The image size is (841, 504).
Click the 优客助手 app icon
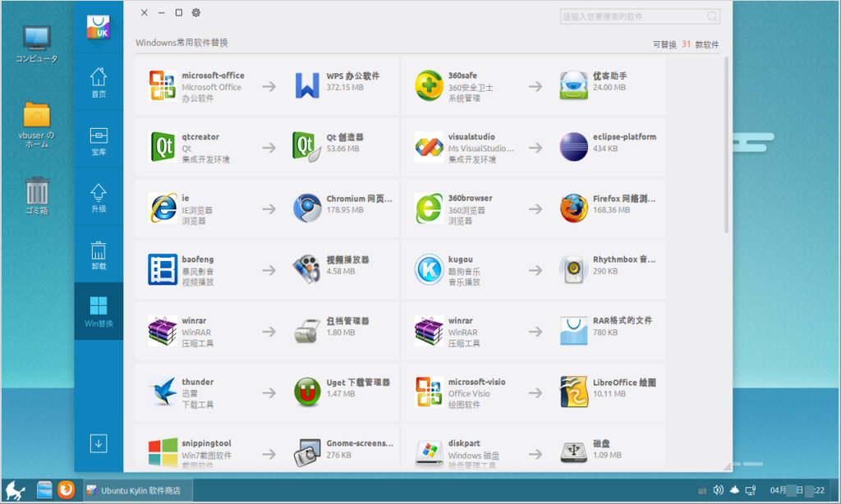click(x=575, y=85)
